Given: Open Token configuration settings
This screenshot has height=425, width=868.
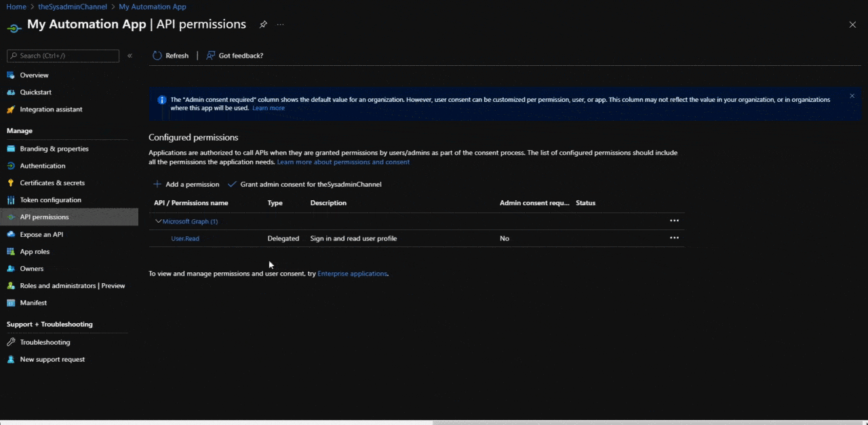Looking at the screenshot, I should 50,200.
